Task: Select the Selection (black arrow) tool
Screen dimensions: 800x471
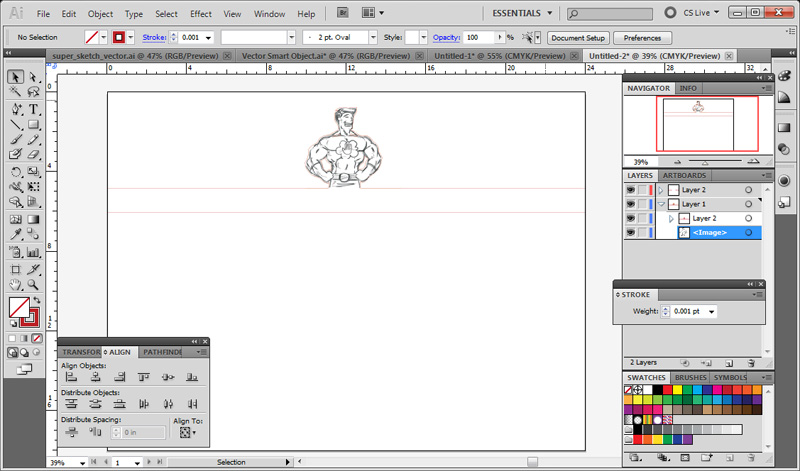Action: [15, 77]
